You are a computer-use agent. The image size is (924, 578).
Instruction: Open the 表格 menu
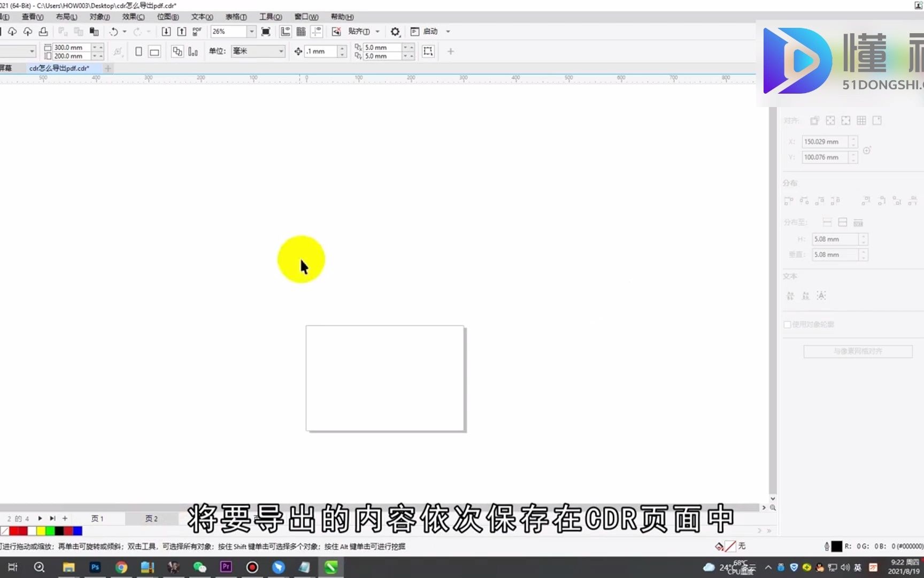[x=236, y=17]
